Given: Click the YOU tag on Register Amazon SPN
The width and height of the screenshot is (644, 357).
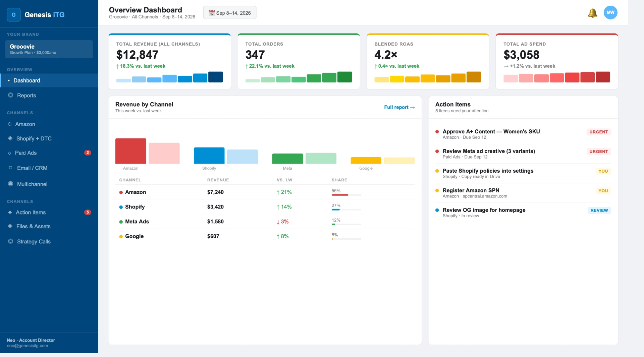Looking at the screenshot, I should [603, 191].
